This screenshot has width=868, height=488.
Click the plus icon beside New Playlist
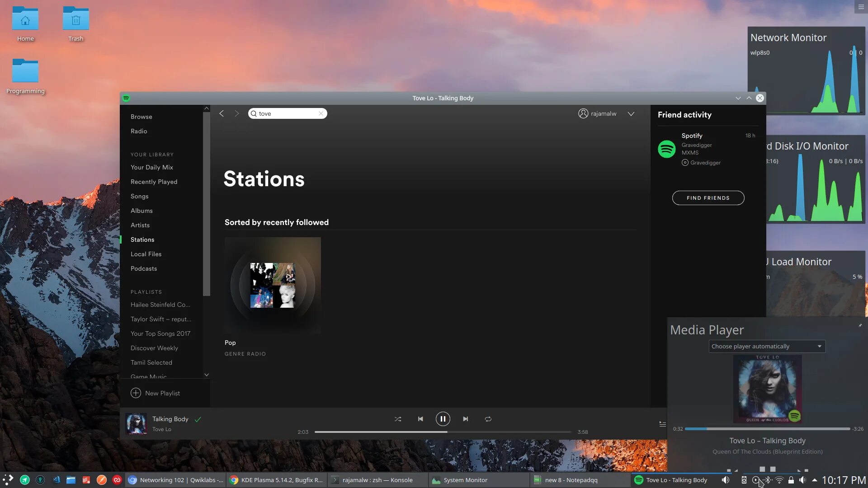[x=136, y=393]
